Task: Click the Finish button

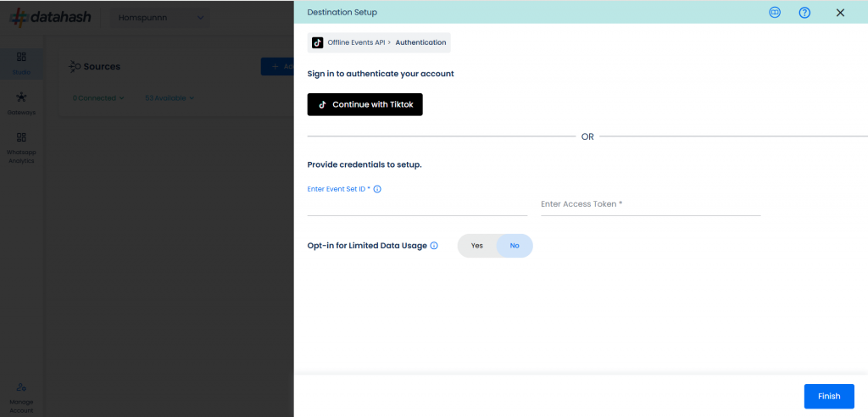Action: tap(829, 396)
